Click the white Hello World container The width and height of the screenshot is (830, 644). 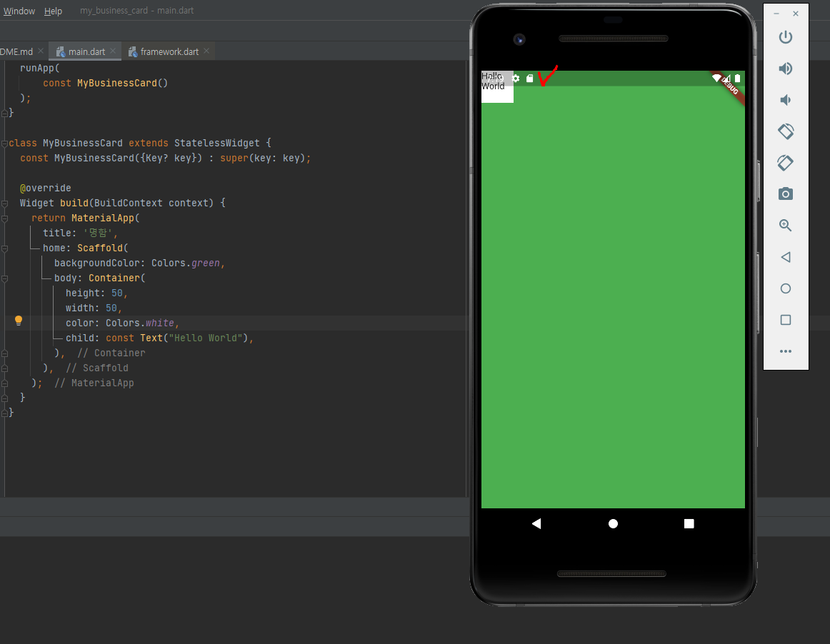(497, 87)
